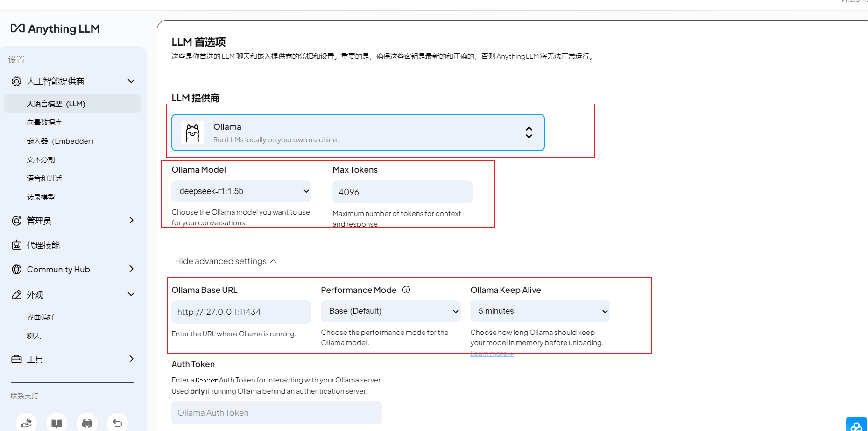Click the Ollama Keep Alive label
This screenshot has width=868, height=431.
tap(506, 290)
